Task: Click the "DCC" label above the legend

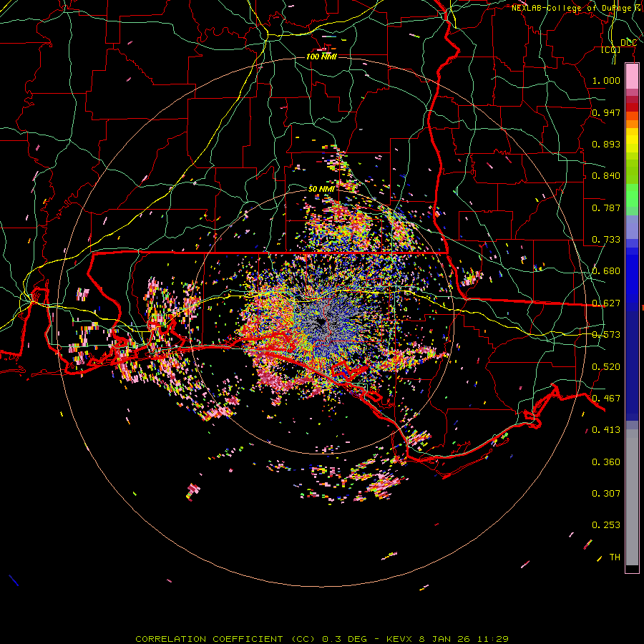Action: coord(628,42)
